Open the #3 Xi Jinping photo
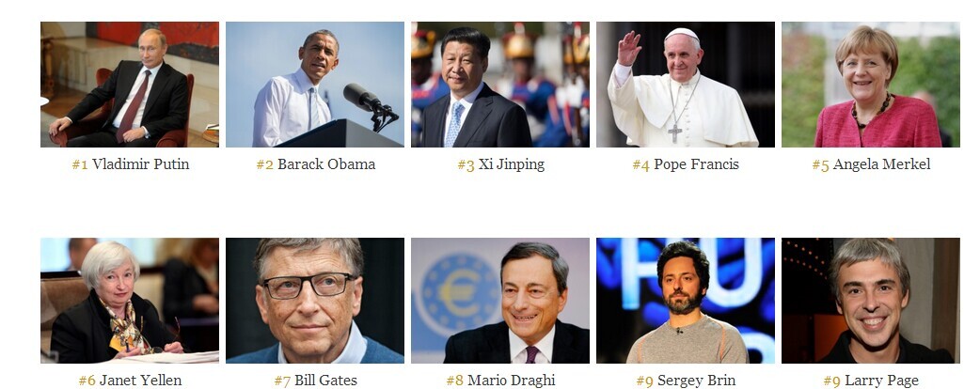This screenshot has width=980, height=389. [500, 85]
